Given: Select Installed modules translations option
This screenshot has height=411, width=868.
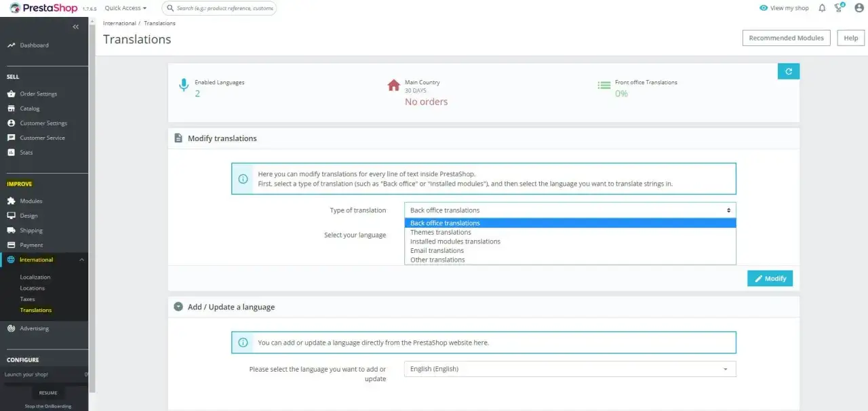Looking at the screenshot, I should pos(570,241).
